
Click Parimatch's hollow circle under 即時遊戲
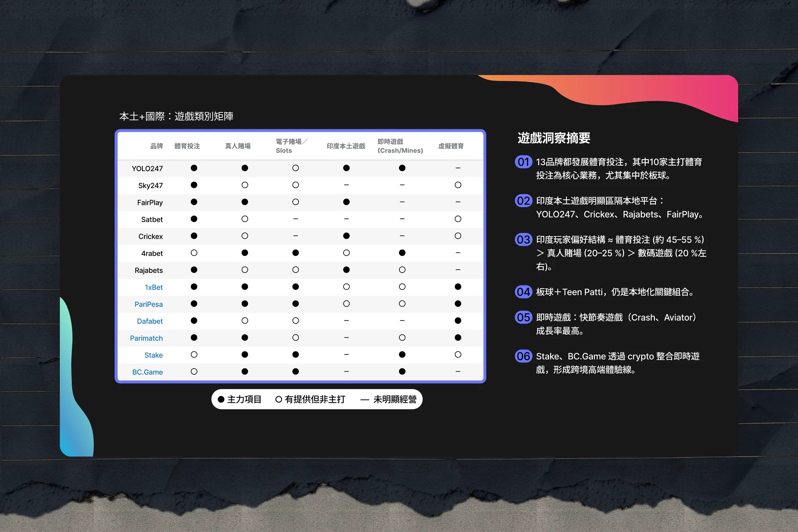402,338
